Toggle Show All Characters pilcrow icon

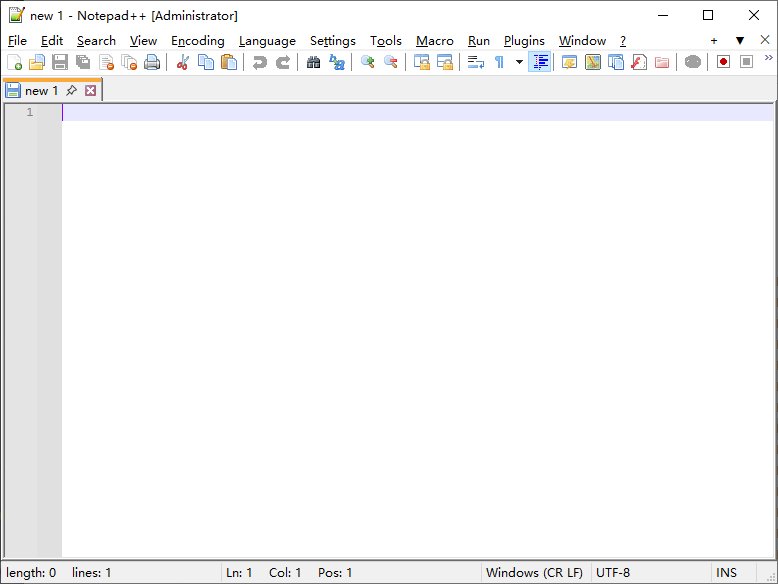coord(499,63)
